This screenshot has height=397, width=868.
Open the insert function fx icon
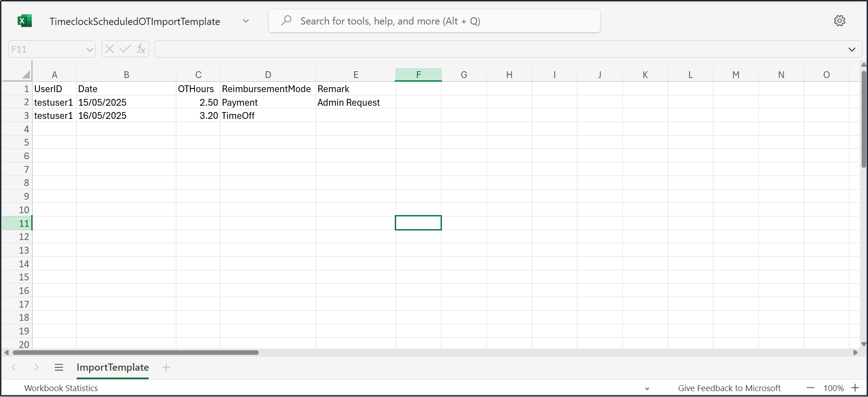coord(141,49)
